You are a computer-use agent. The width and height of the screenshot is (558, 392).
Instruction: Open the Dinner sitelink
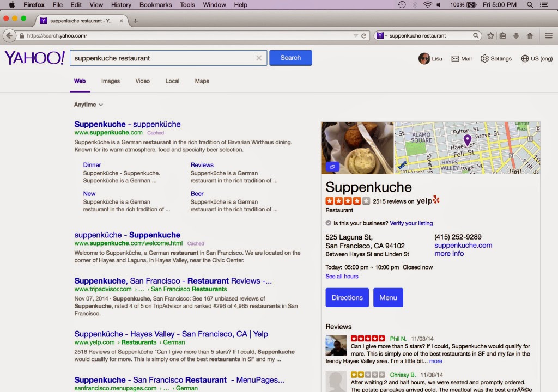[x=92, y=165]
